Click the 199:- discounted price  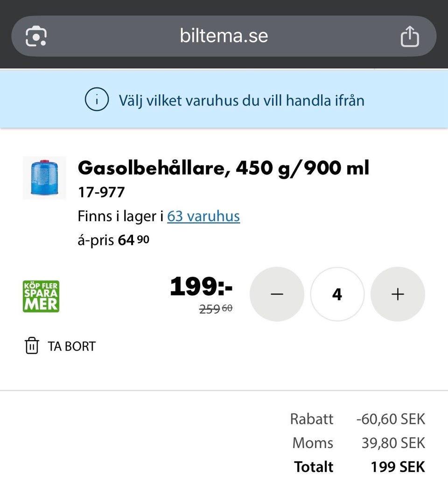click(x=201, y=287)
